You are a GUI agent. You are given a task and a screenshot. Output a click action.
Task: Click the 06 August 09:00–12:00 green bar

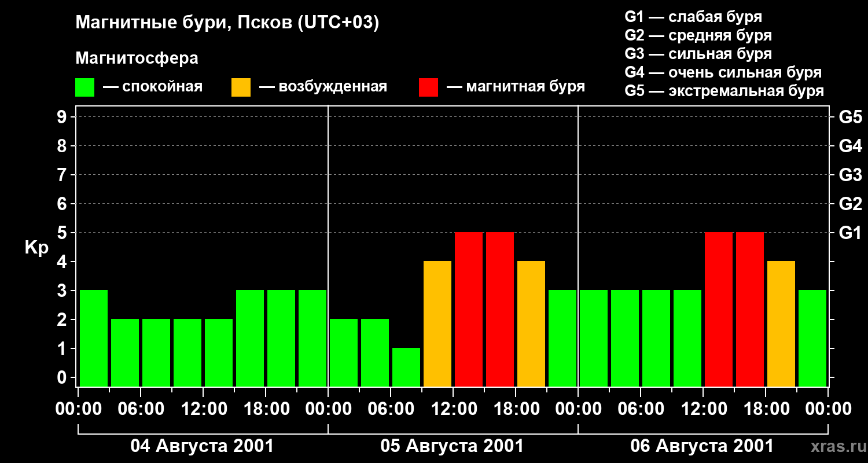coord(687,338)
